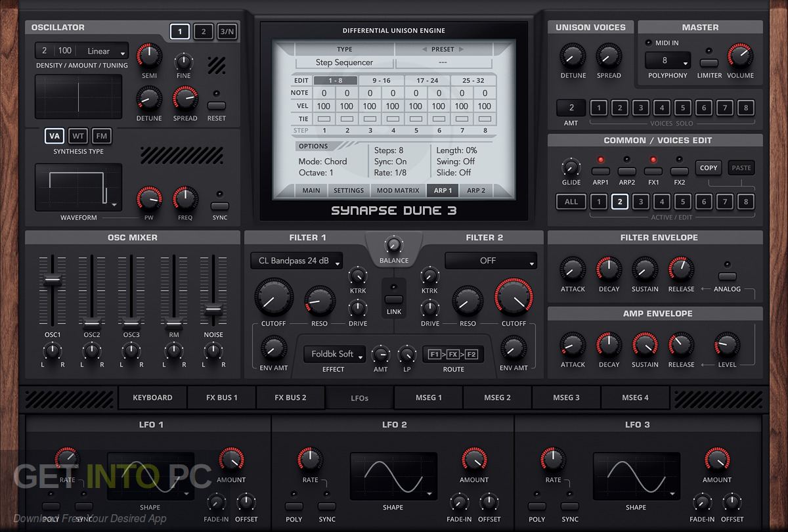Image resolution: width=788 pixels, height=532 pixels.
Task: Toggle the FX2 enable button
Action: 679,171
